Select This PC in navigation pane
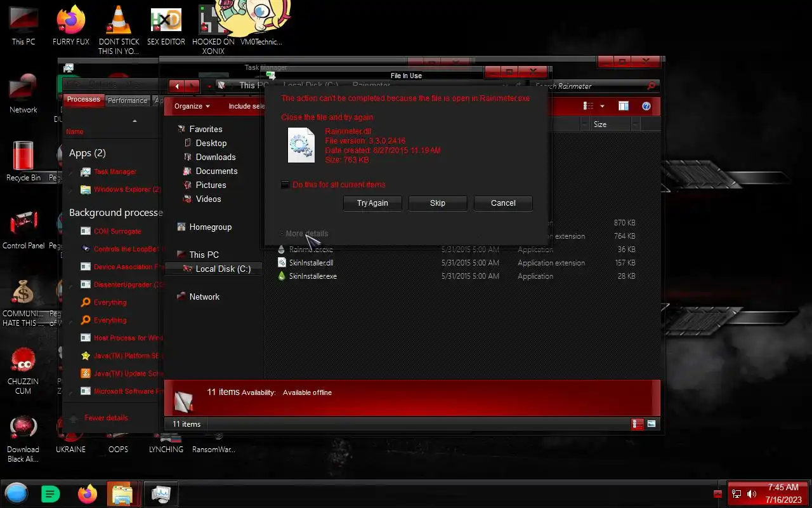The image size is (812, 508). pos(204,255)
